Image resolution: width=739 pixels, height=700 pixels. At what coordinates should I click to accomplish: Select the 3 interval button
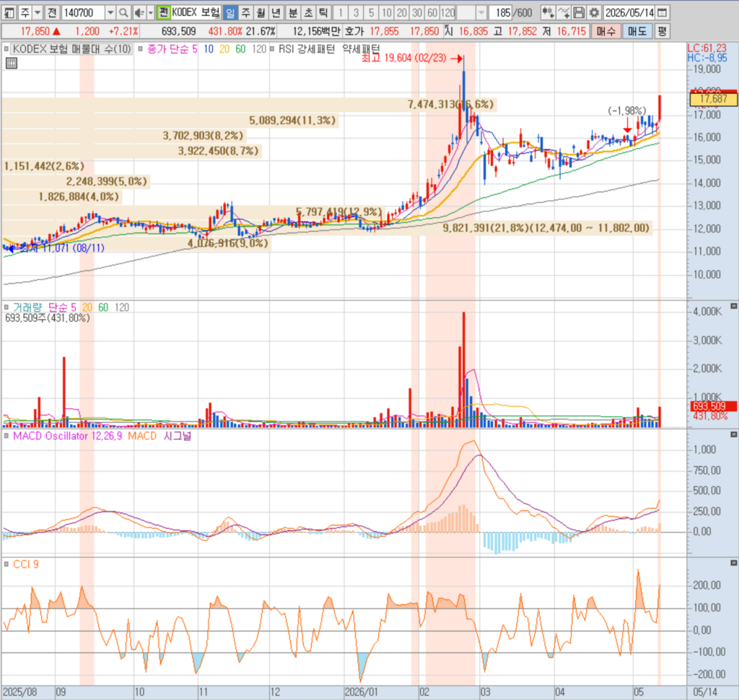356,13
